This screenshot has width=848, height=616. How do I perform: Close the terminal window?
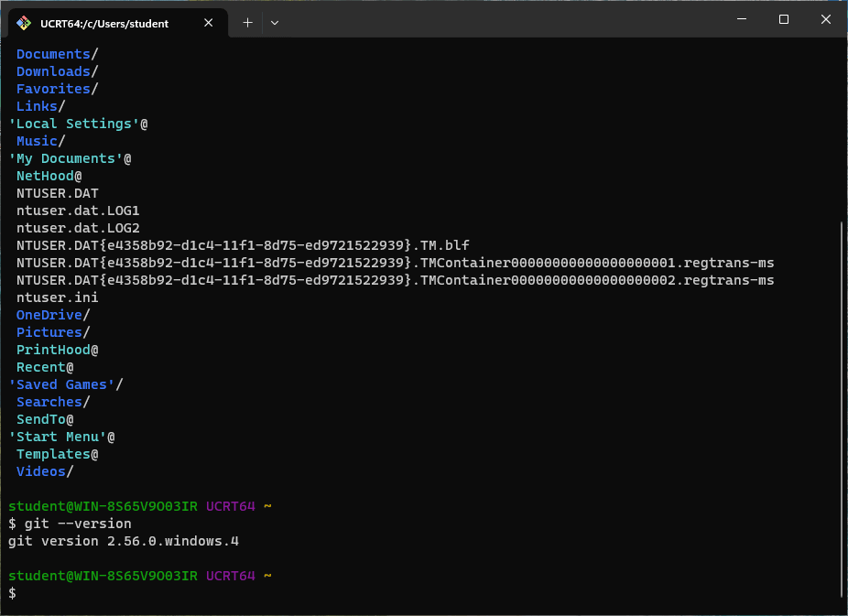point(826,19)
